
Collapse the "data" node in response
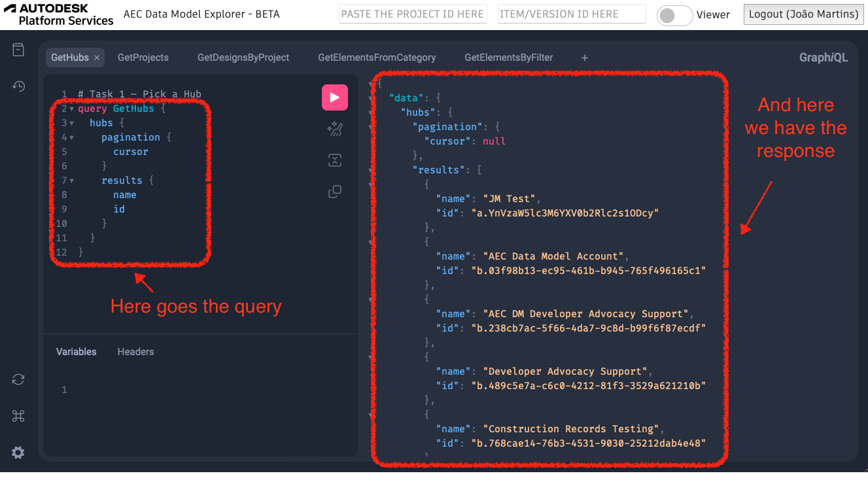(372, 97)
